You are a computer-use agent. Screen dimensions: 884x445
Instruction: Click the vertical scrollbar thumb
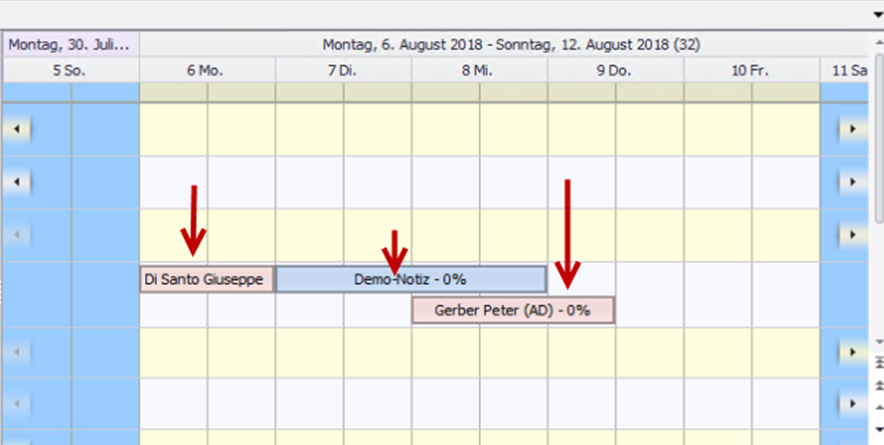[x=879, y=138]
